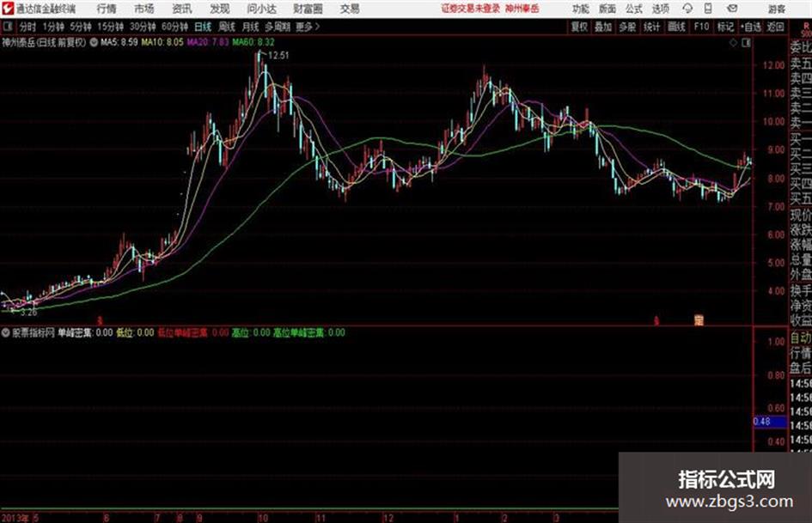The width and height of the screenshot is (812, 523).
Task: Click the 2013年 date axis label
Action: pos(15,517)
